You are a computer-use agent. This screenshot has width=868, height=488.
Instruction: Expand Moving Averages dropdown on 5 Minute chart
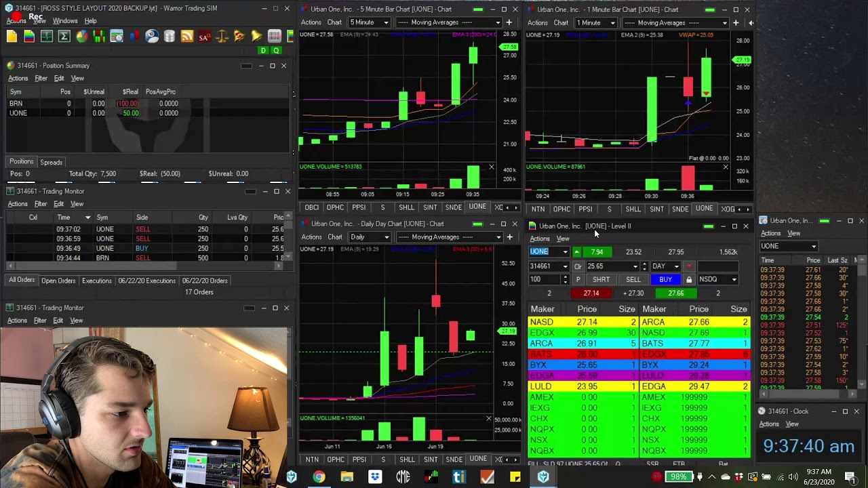pyautogui.click(x=448, y=22)
